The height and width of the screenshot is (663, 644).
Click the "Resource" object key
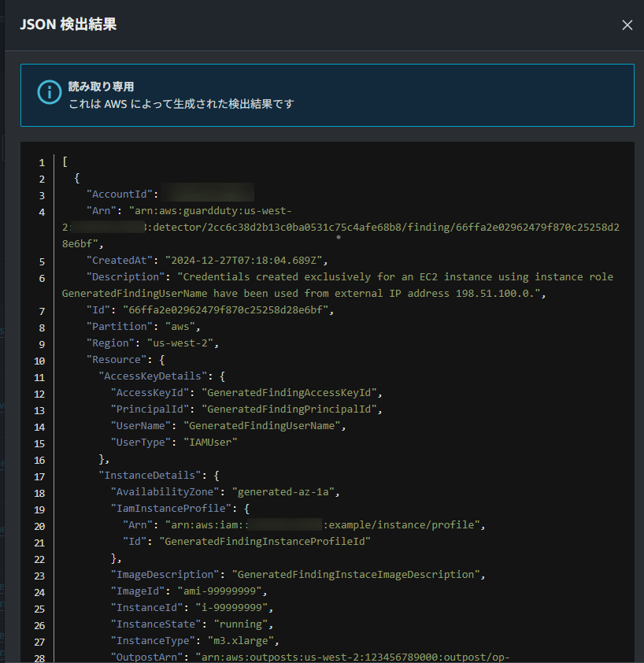click(117, 360)
